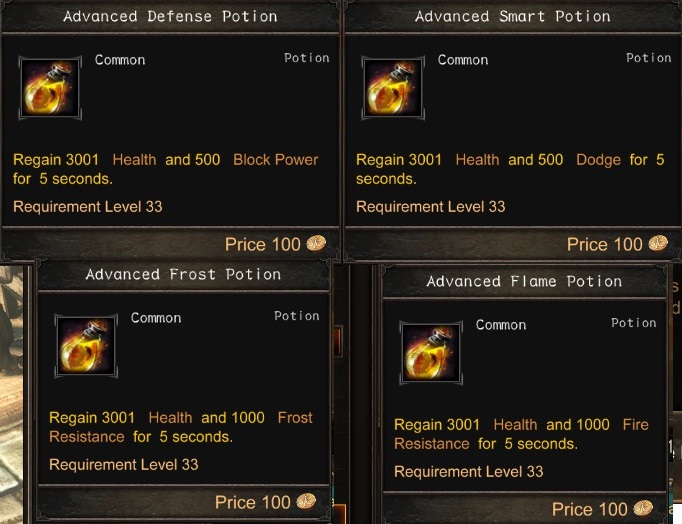This screenshot has width=682, height=524.
Task: Select the Advanced Frost Potion flask icon
Action: pyautogui.click(x=85, y=345)
